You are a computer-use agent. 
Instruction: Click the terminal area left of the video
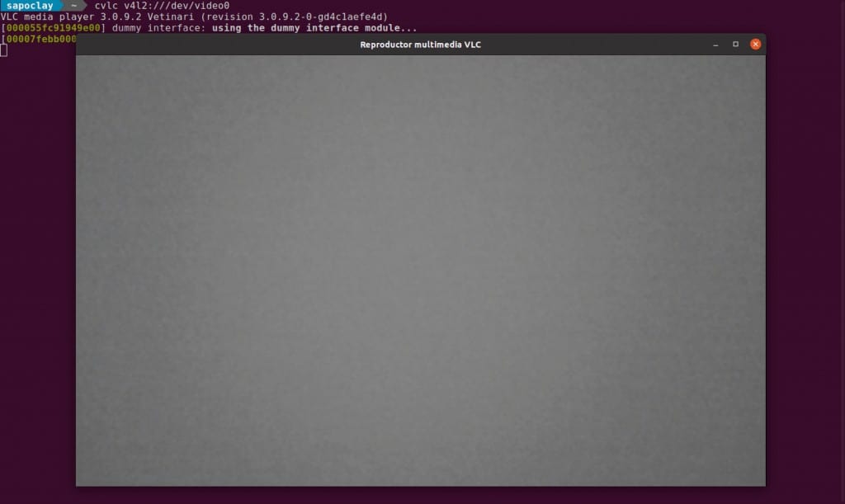(x=38, y=269)
